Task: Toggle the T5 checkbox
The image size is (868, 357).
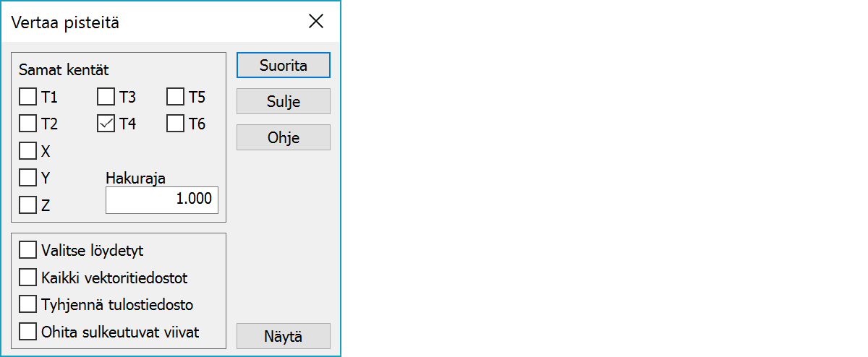Action: tap(176, 97)
